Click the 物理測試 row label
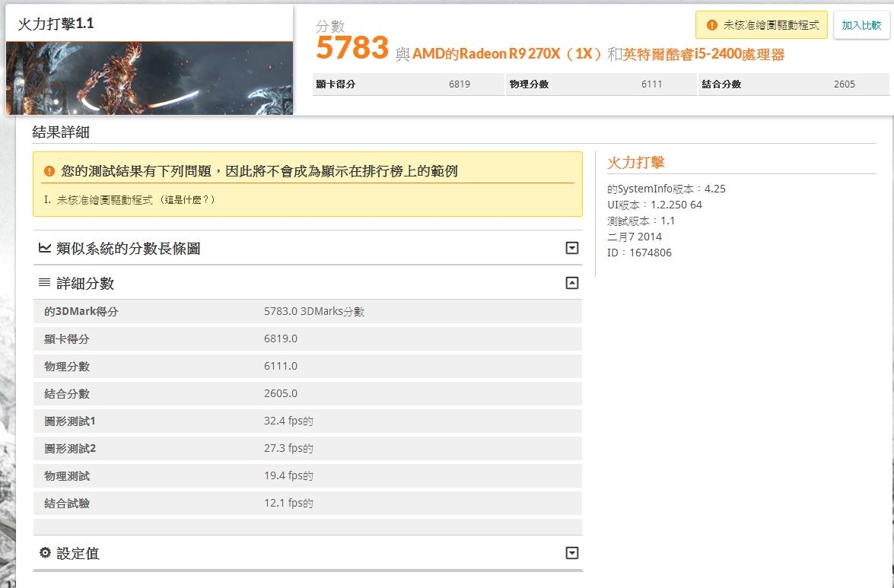 click(x=67, y=475)
